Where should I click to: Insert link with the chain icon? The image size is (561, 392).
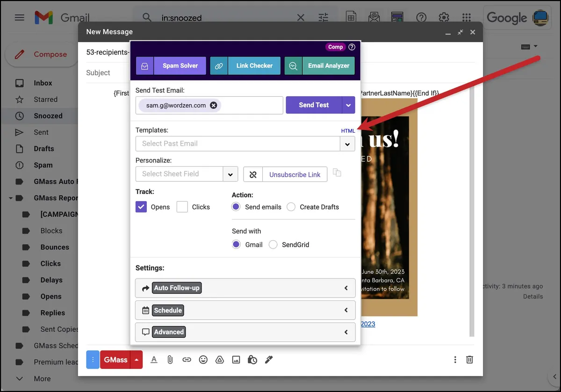(x=187, y=359)
